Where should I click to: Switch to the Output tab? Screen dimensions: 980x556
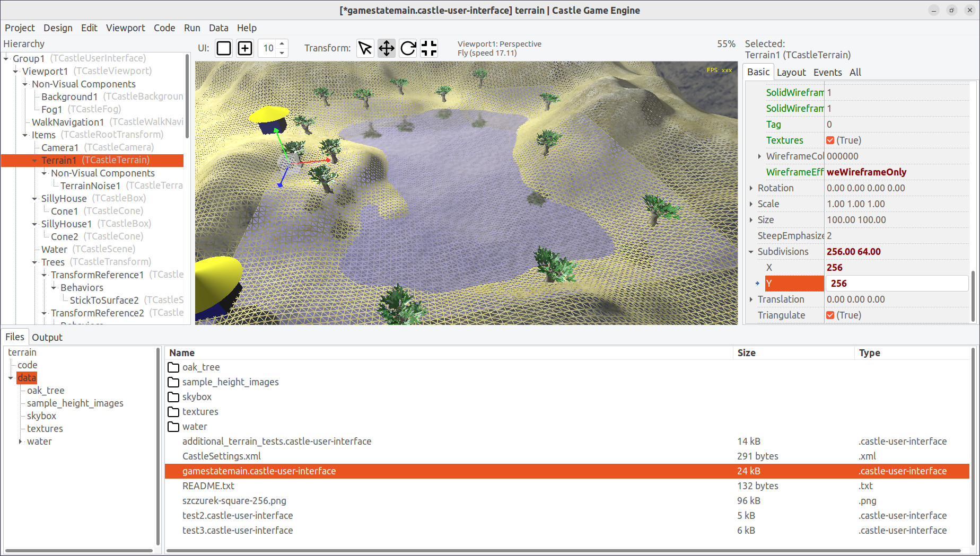(47, 337)
